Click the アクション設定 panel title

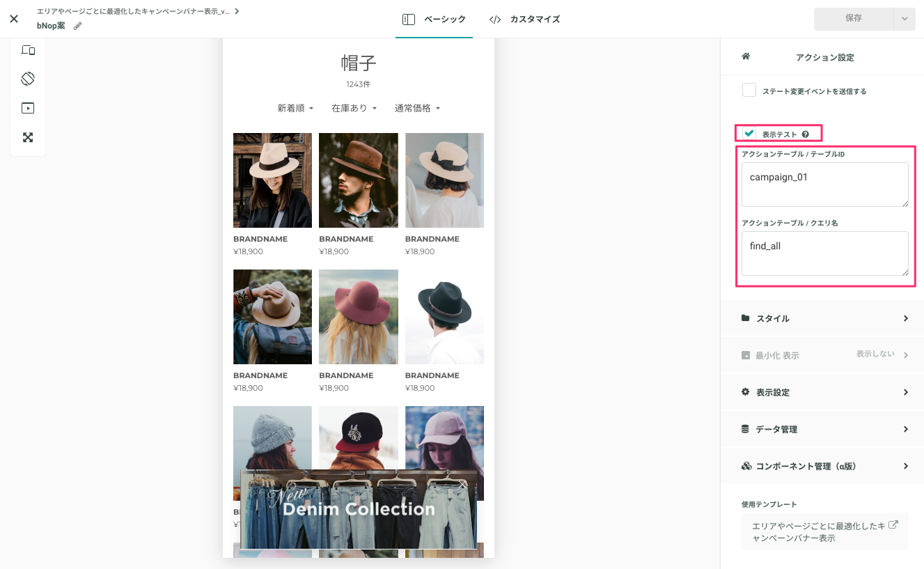coord(824,57)
